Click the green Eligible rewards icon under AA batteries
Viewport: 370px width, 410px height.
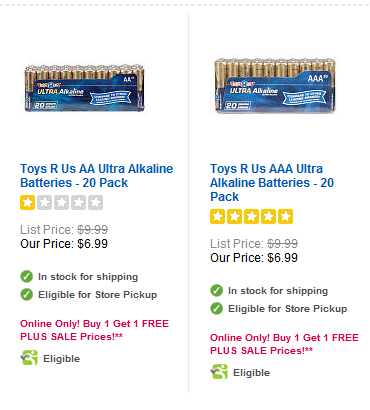[x=29, y=358]
